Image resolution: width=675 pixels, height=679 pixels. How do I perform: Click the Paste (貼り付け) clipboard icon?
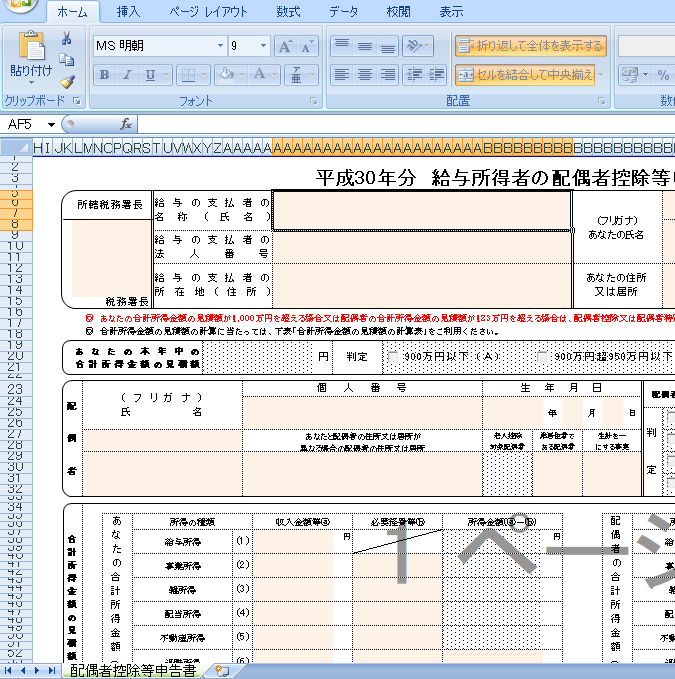click(x=31, y=46)
